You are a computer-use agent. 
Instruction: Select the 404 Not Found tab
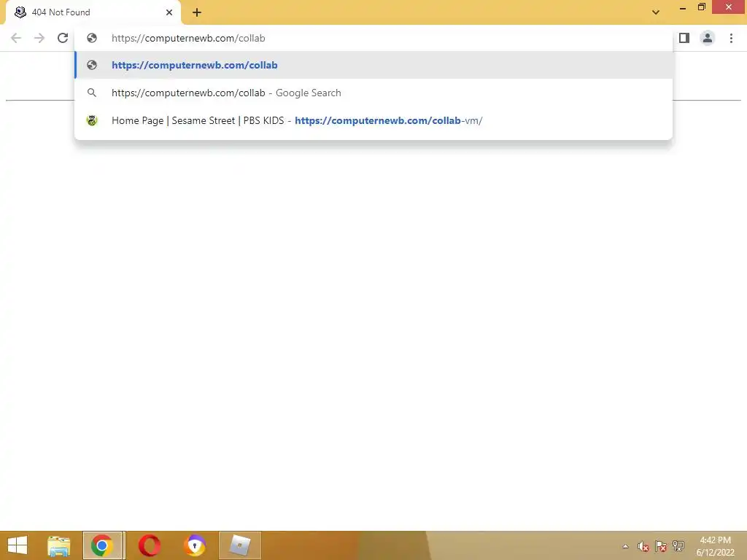click(93, 13)
